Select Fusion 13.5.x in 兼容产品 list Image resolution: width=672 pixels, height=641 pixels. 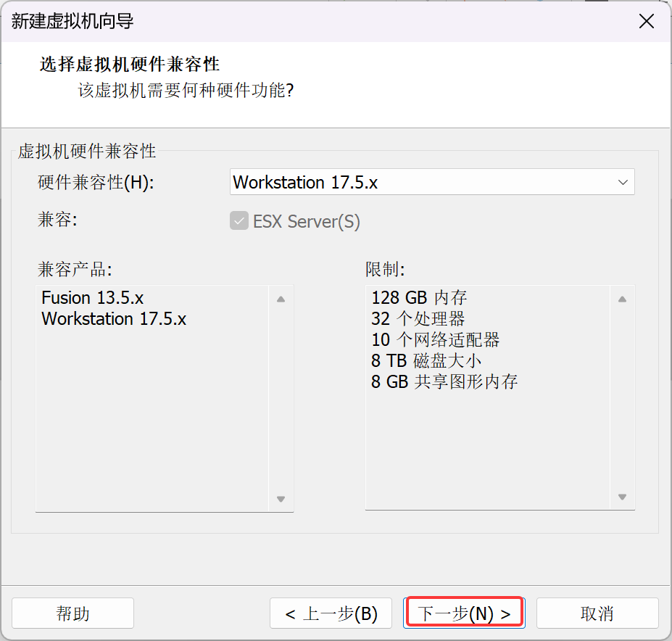[93, 297]
